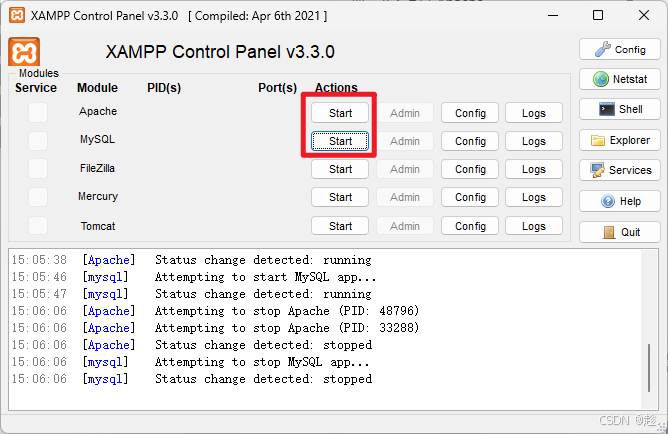Screen dimensions: 668x434
Task: Click the Service column header
Action: pos(36,88)
